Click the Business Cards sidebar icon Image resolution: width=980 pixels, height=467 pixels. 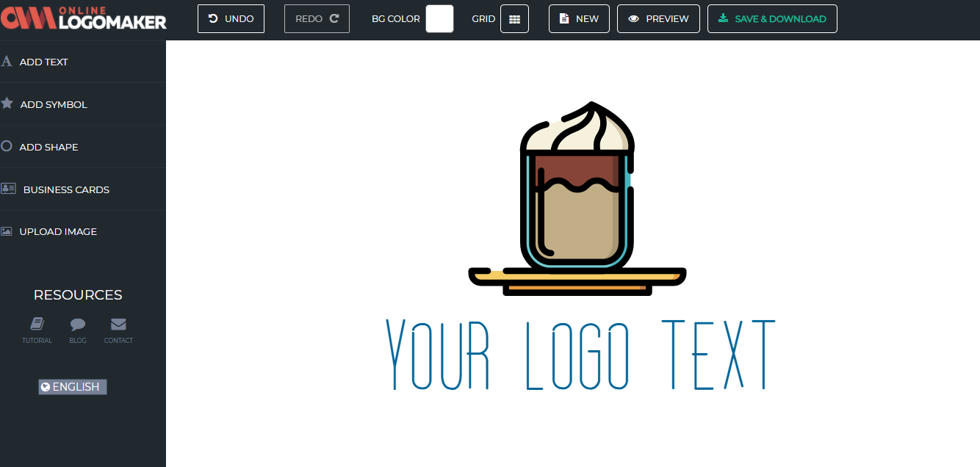tap(7, 189)
